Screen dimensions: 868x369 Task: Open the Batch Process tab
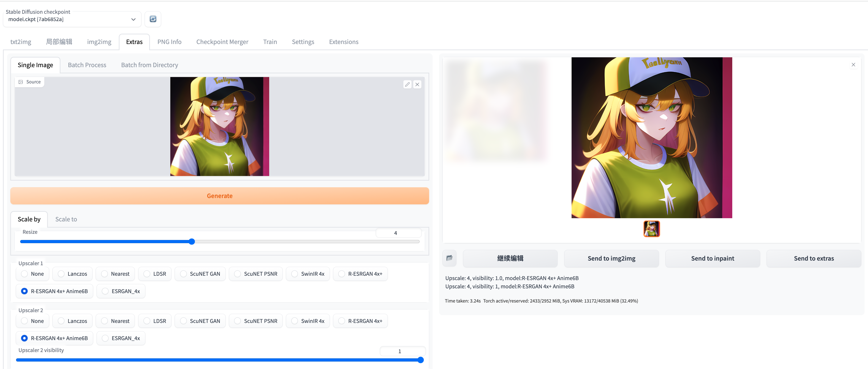coord(87,65)
